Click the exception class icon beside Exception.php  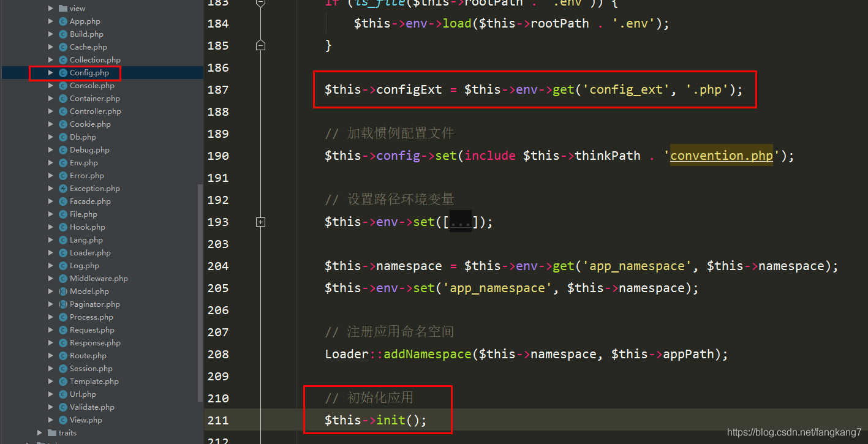click(62, 189)
